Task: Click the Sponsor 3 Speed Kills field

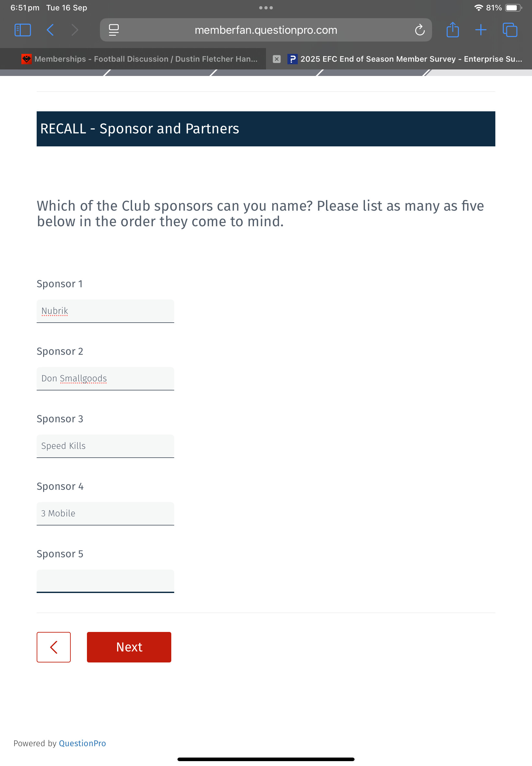Action: pyautogui.click(x=105, y=446)
